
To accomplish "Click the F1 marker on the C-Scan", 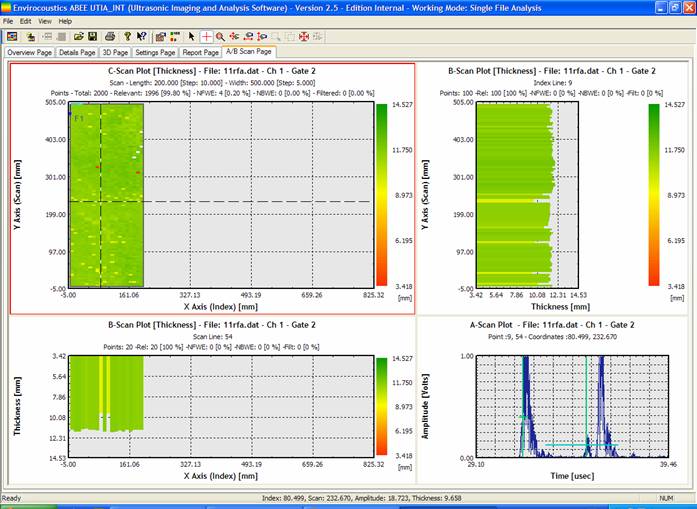I will click(79, 118).
